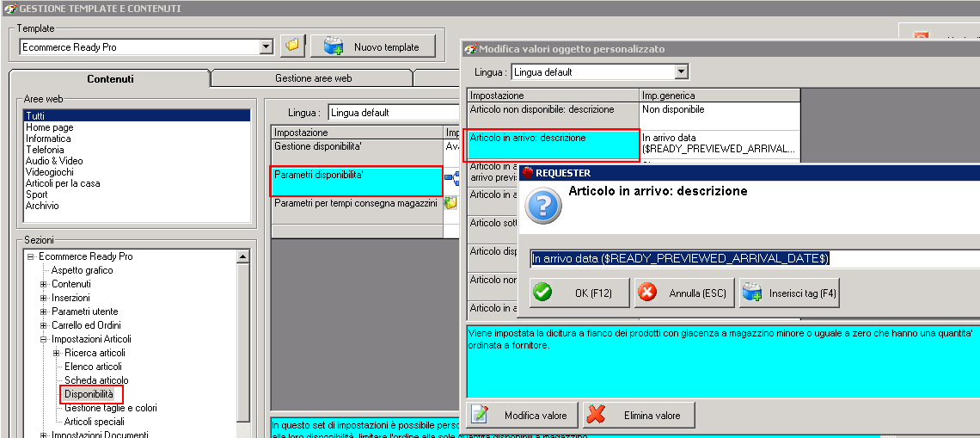Confirm with OK (F12) button
Image resolution: width=980 pixels, height=438 pixels.
click(579, 293)
